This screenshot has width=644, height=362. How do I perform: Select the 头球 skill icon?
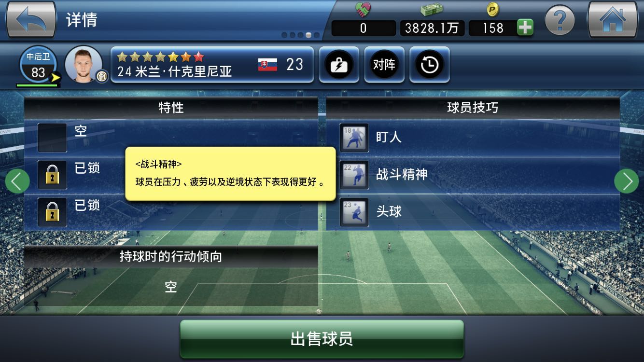pos(354,212)
